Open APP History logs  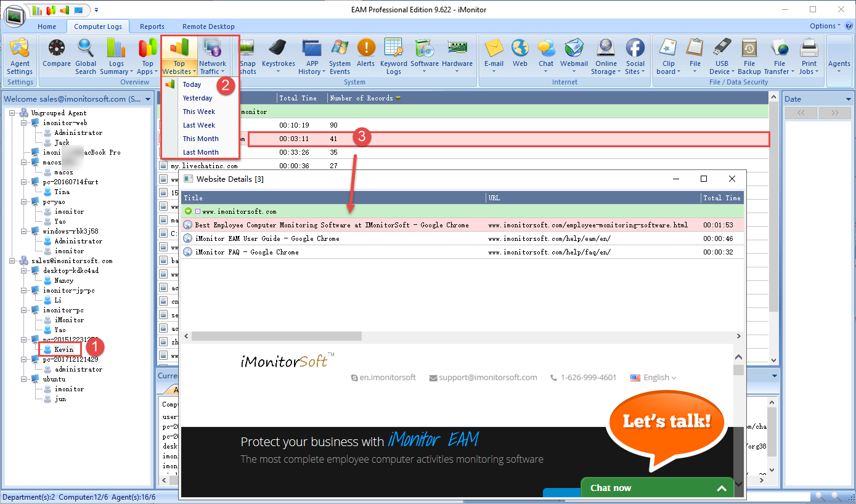point(312,56)
